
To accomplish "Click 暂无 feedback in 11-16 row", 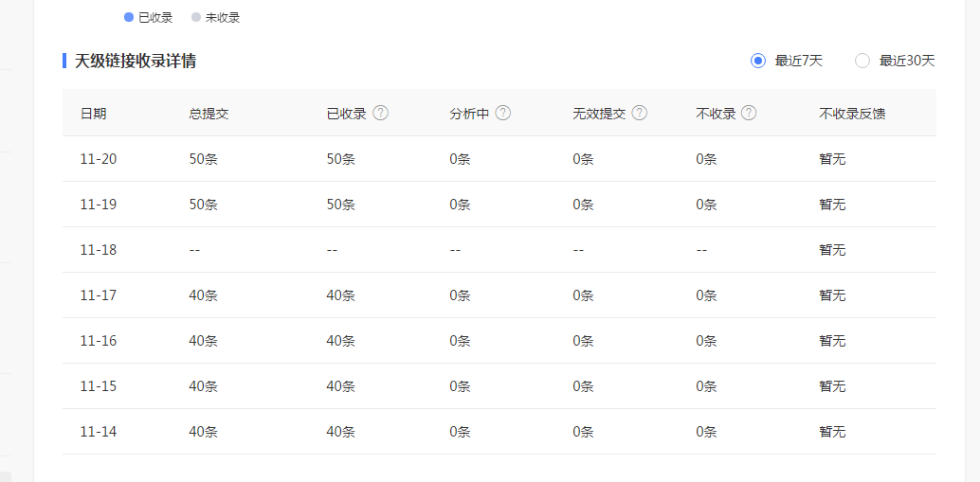I will pyautogui.click(x=832, y=341).
